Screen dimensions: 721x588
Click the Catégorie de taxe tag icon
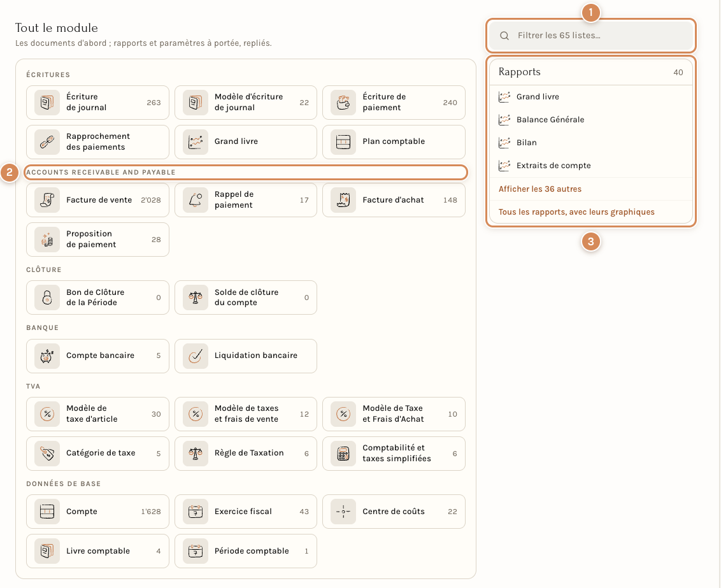47,454
